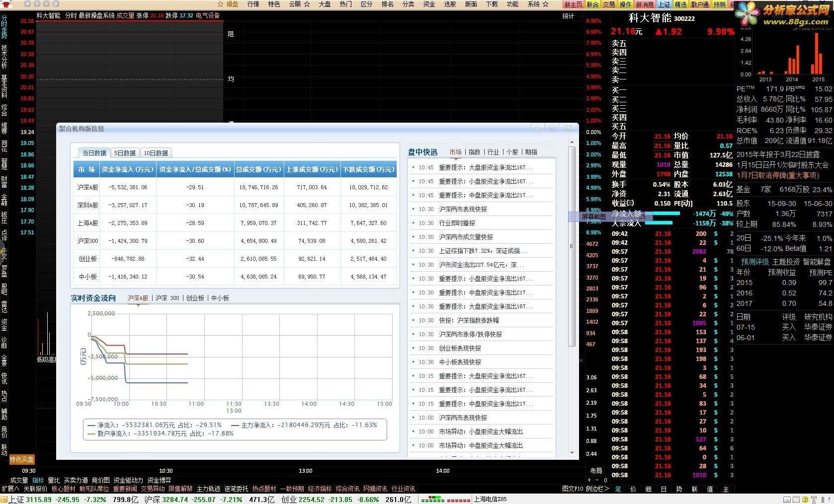The width and height of the screenshot is (834, 504).
Task: Toggle 主力净流入 legend series in chart
Action: click(x=304, y=425)
